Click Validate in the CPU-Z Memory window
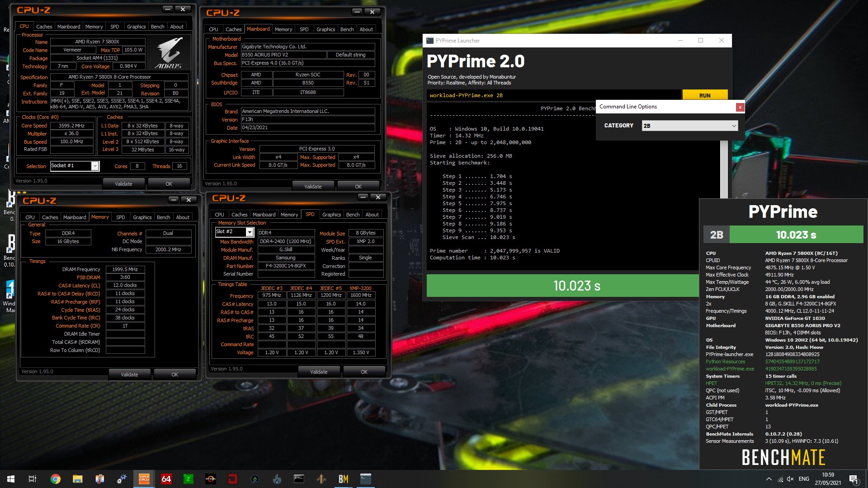The width and height of the screenshot is (868, 488). [x=129, y=375]
